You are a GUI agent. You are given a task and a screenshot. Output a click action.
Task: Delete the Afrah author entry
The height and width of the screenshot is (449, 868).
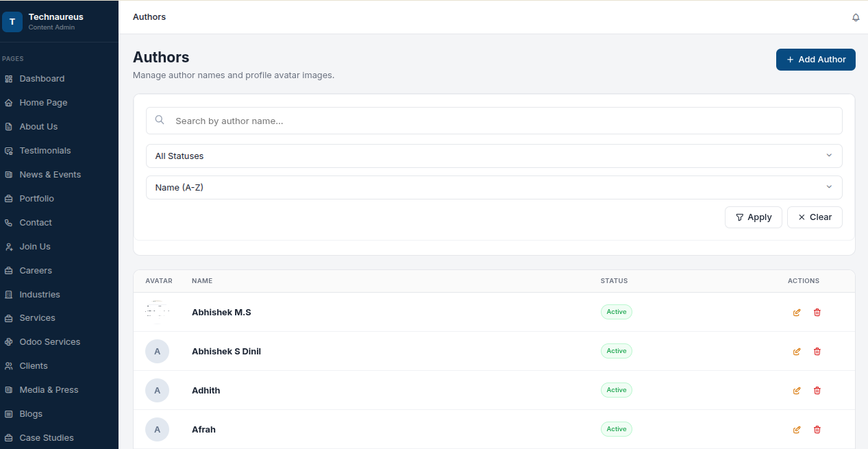coord(817,430)
